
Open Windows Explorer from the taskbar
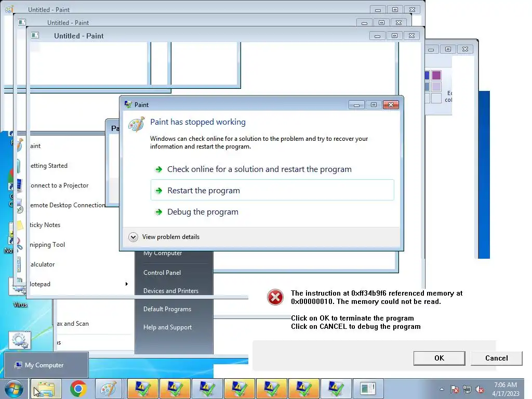[46, 389]
